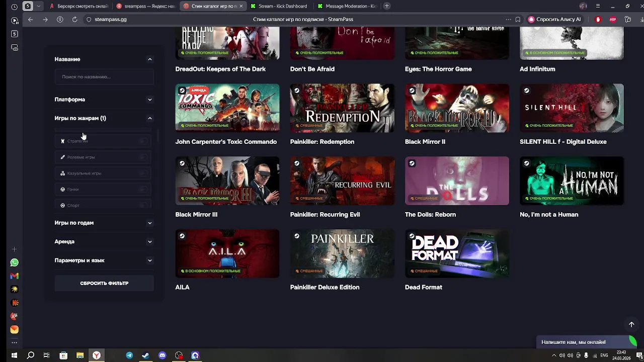This screenshot has width=644, height=362.
Task: Open browser main menu hamburger
Action: pyautogui.click(x=598, y=6)
